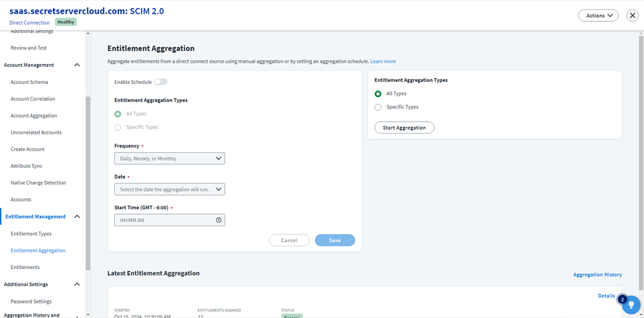Open Entitlement Types in sidebar
Screen dimensions: 644x318
coord(31,234)
